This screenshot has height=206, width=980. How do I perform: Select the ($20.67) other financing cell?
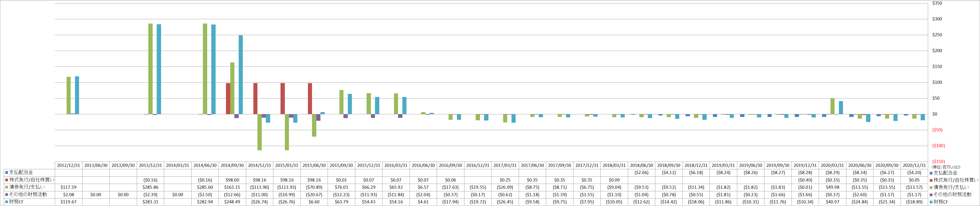[314, 195]
